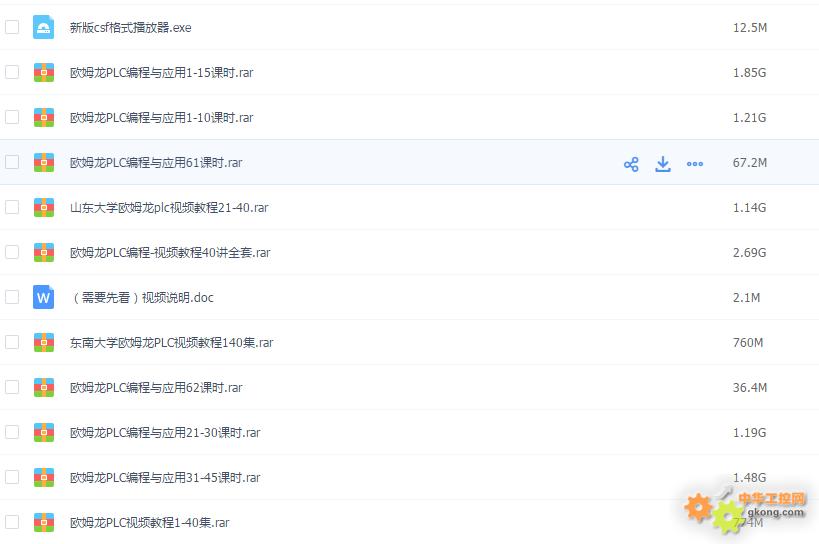Click the archive icon for 欧姆龙PLC编程与应用62课时.rar
The width and height of the screenshot is (819, 544).
pyautogui.click(x=44, y=387)
